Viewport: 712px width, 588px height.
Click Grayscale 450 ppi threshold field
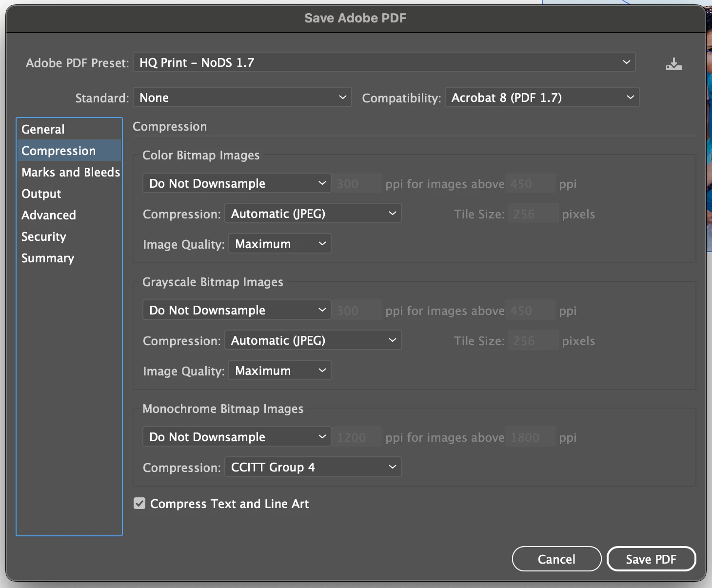pos(531,311)
